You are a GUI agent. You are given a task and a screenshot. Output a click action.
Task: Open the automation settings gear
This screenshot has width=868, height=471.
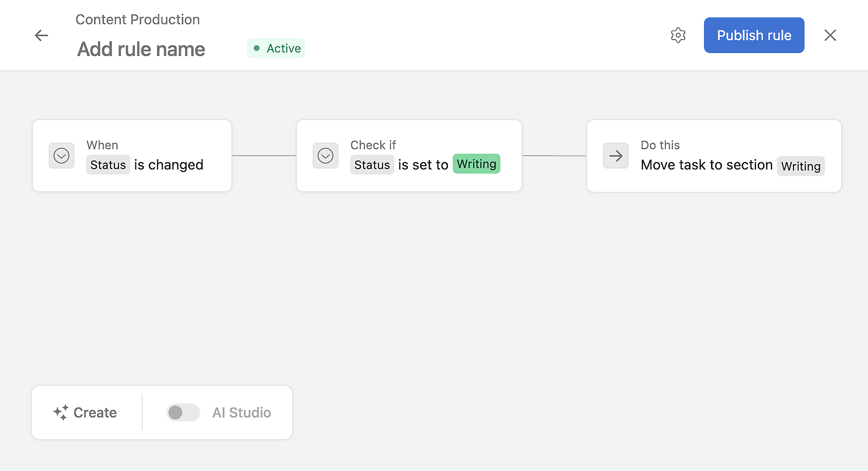[678, 35]
